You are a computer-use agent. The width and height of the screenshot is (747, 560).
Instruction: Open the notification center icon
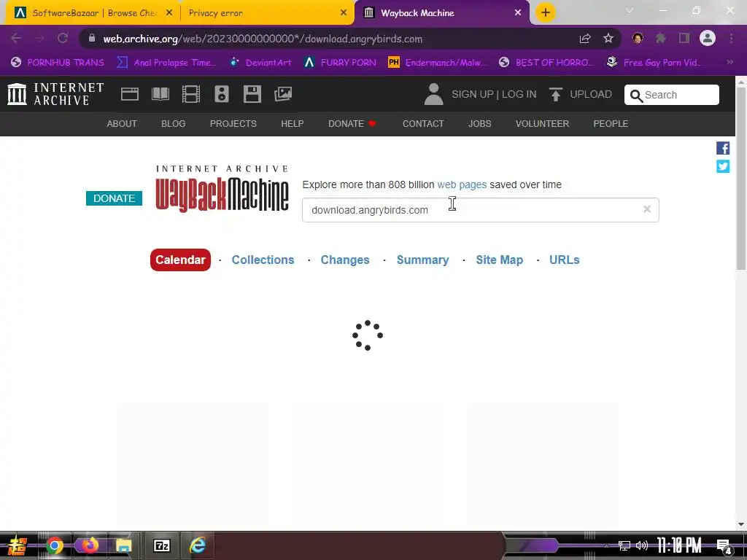[x=724, y=545]
